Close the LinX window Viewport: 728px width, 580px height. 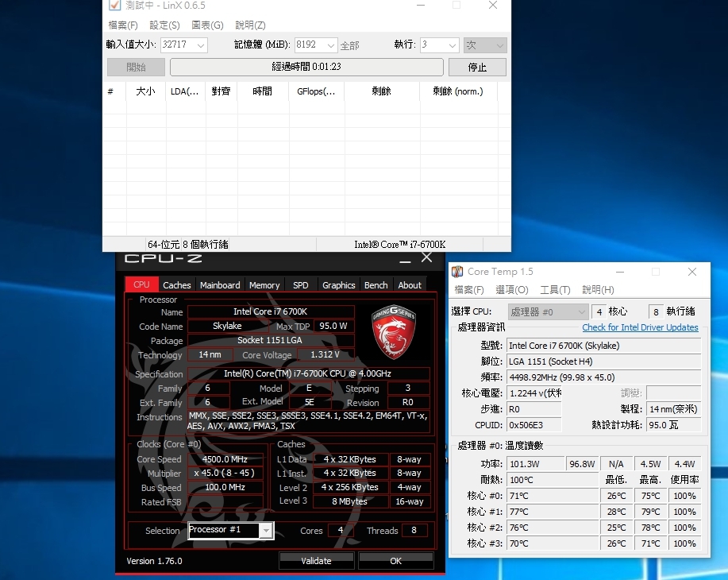pyautogui.click(x=492, y=5)
